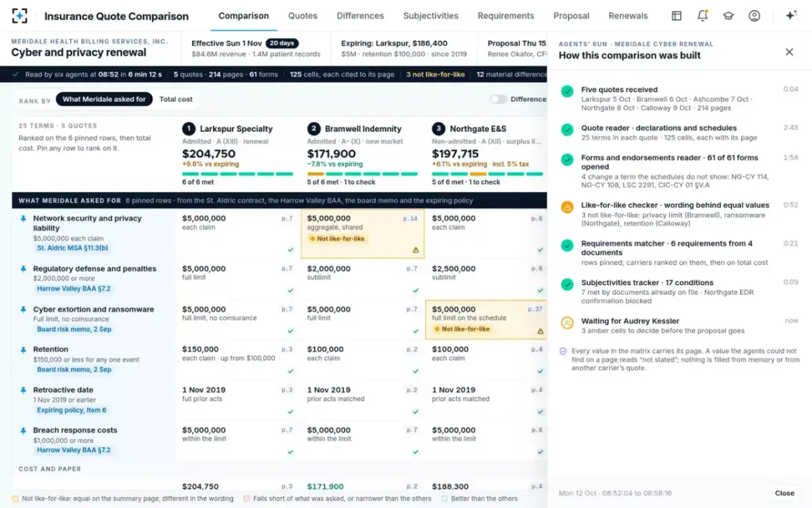
Task: Switch to the Quotes tab
Action: [302, 16]
